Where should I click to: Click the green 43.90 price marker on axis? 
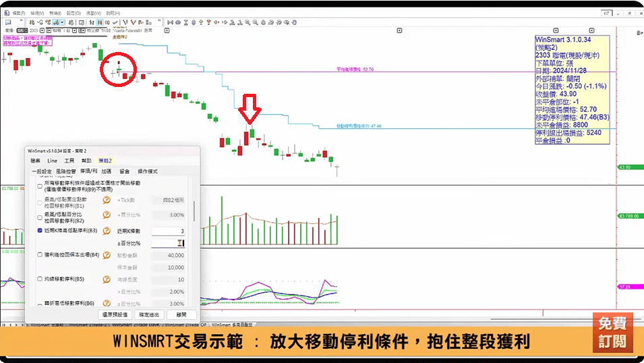pos(630,167)
